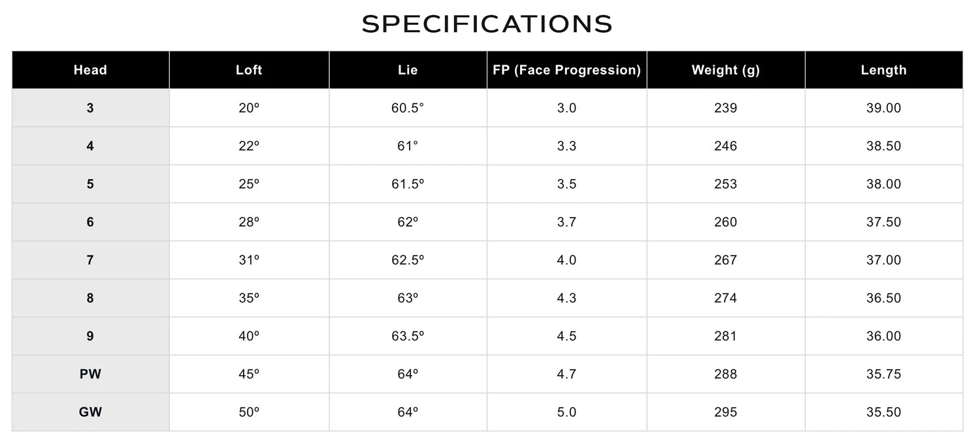Click the 7 iron head cell
This screenshot has height=443, width=980.
tap(90, 260)
